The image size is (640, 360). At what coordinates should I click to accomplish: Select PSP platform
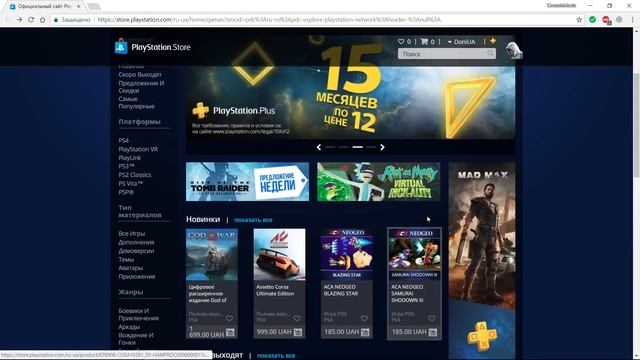click(x=126, y=192)
